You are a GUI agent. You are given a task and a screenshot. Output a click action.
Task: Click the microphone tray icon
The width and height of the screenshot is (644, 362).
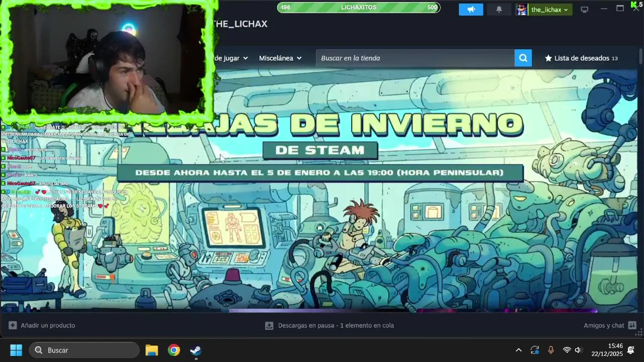(x=551, y=350)
